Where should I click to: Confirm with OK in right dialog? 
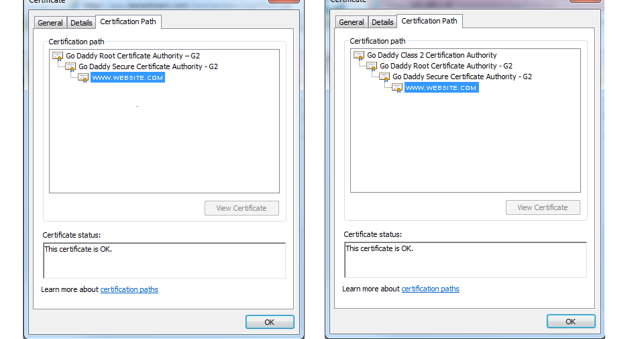[570, 322]
